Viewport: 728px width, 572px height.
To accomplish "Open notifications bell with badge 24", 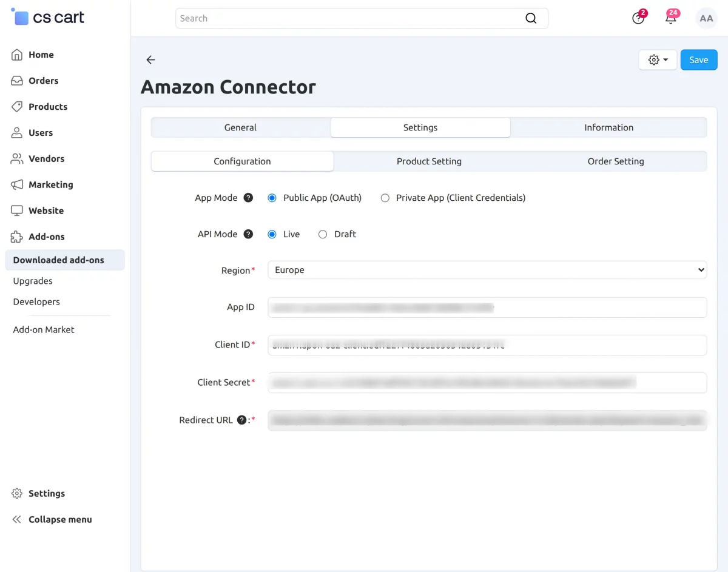I will [x=671, y=18].
